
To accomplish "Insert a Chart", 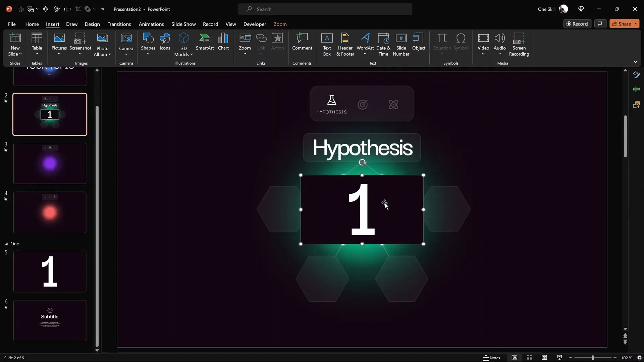I will 223,42.
